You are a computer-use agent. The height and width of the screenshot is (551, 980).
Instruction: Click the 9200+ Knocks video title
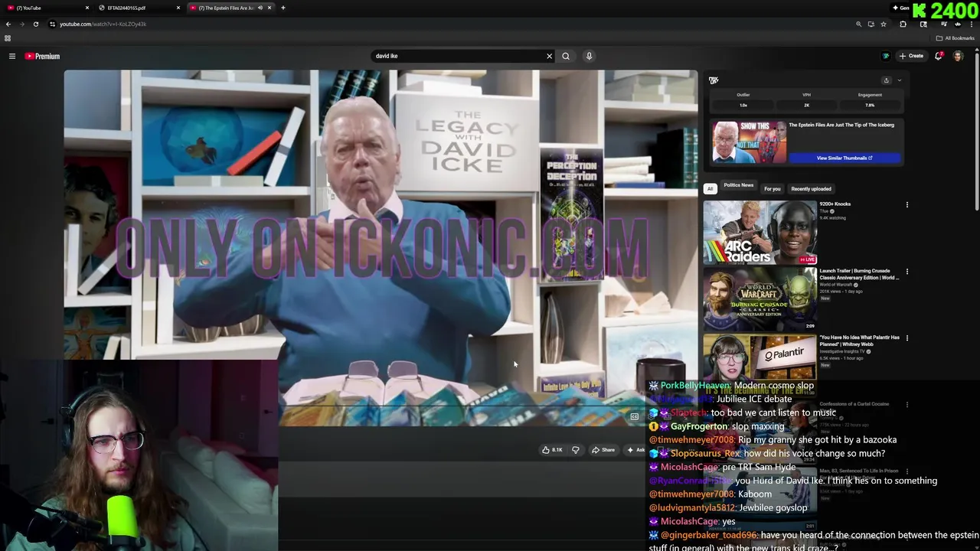(835, 204)
